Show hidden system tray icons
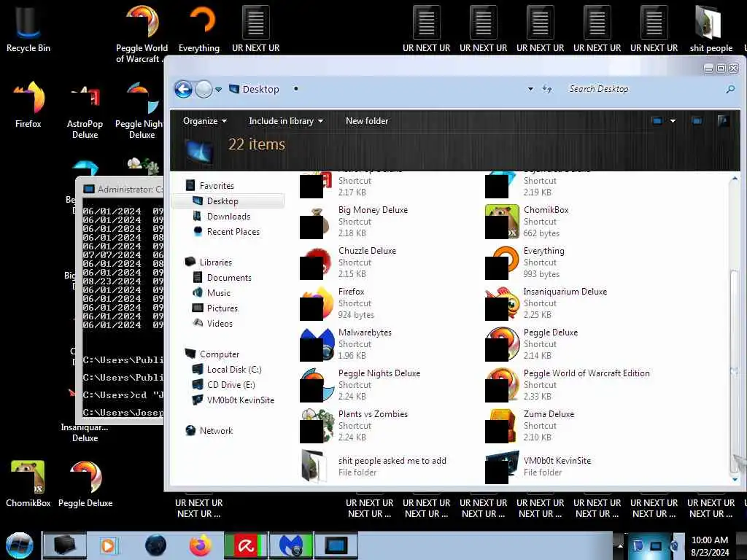 click(x=620, y=545)
